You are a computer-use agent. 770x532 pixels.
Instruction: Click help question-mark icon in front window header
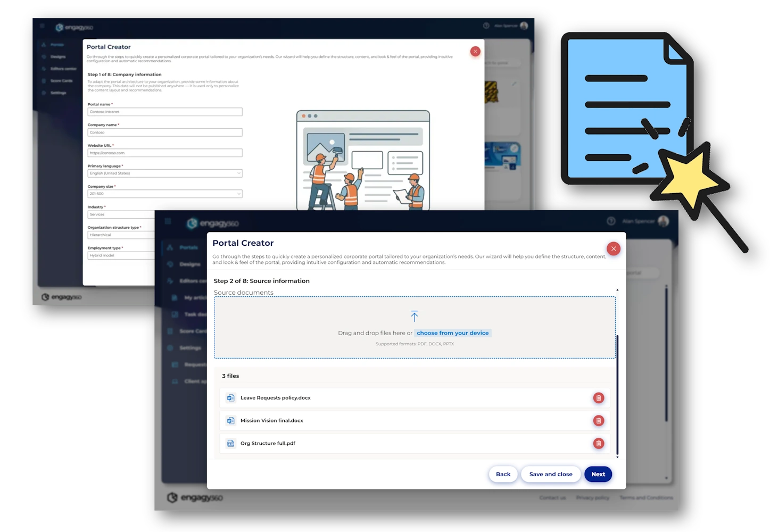click(x=611, y=221)
